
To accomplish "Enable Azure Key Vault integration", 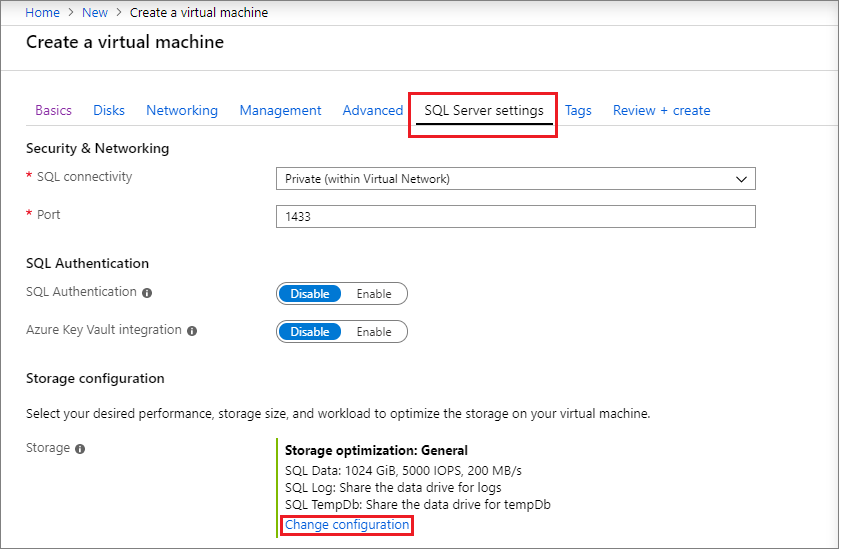I will (374, 332).
